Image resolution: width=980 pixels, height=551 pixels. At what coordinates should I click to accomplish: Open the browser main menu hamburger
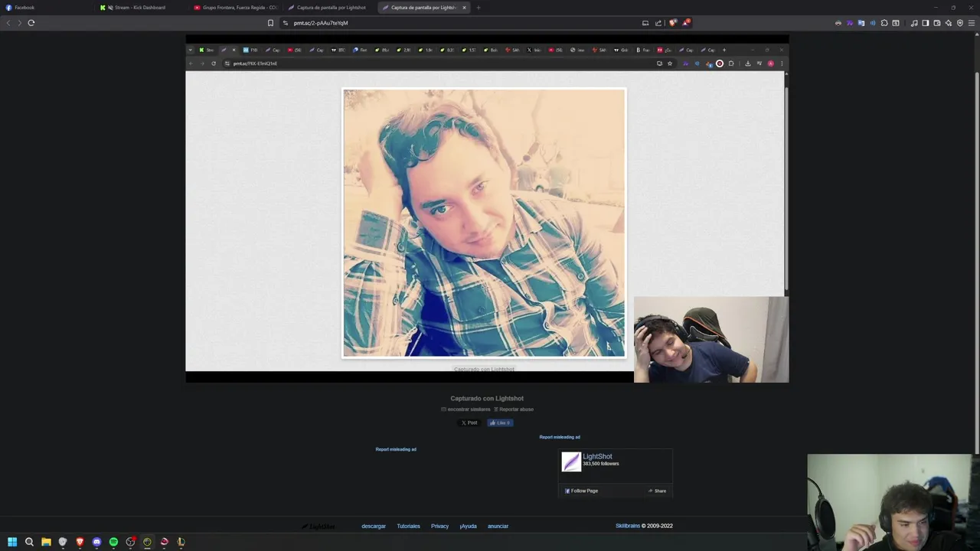(972, 23)
